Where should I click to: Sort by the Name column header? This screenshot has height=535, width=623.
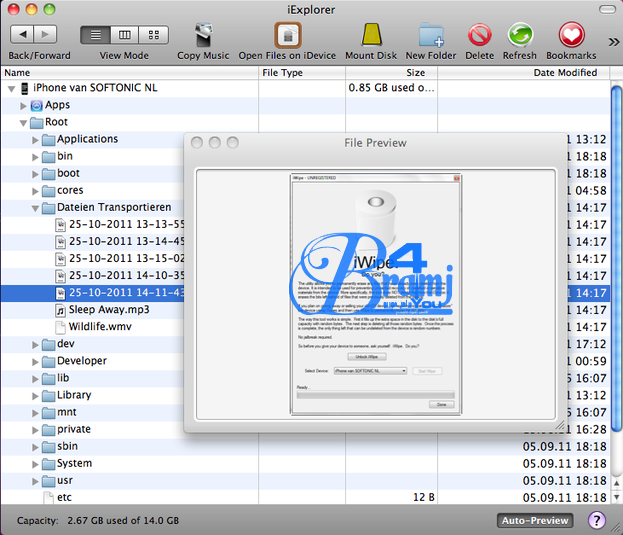(130, 73)
